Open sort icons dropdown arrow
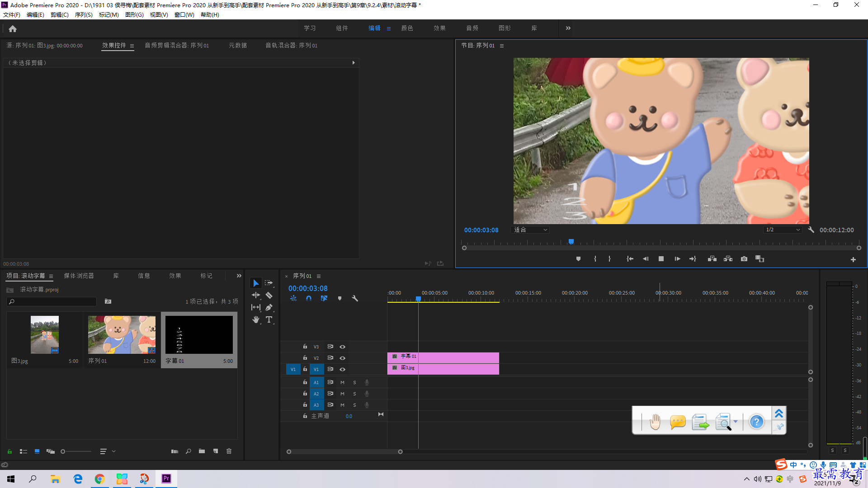The height and width of the screenshot is (488, 868). point(113,451)
